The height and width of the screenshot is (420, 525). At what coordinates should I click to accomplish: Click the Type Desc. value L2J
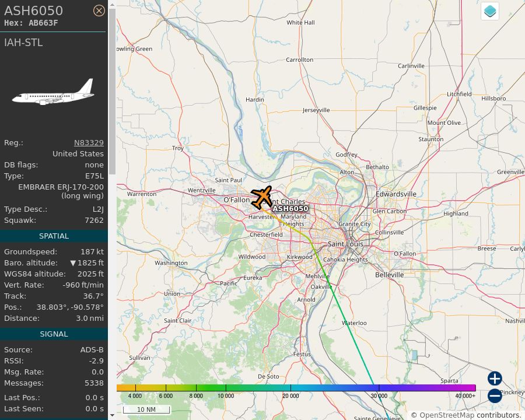(x=98, y=209)
